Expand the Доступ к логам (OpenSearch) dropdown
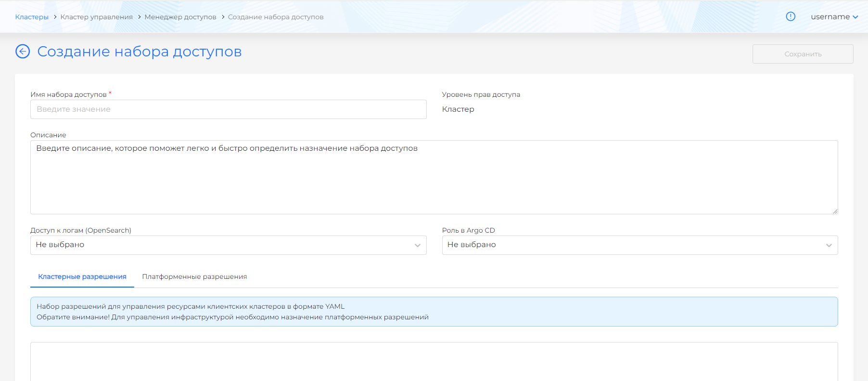The image size is (868, 381). [228, 245]
